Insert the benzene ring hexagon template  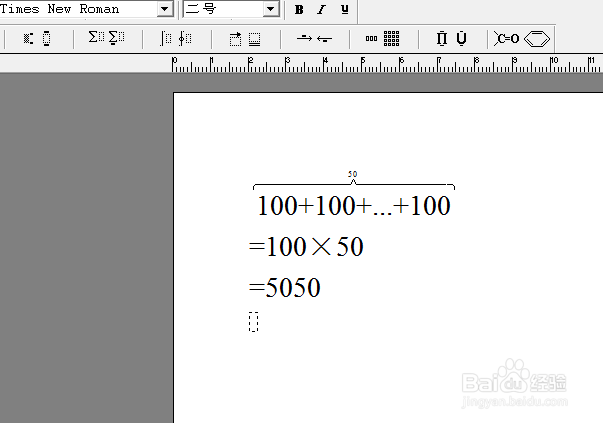click(x=537, y=39)
